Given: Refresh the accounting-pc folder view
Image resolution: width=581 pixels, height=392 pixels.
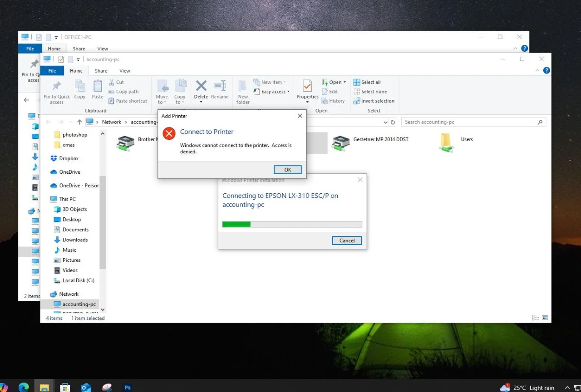Looking at the screenshot, I should pyautogui.click(x=393, y=122).
